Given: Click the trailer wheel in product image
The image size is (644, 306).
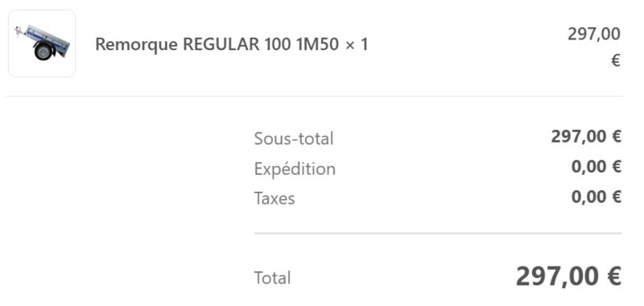Looking at the screenshot, I should 43,52.
